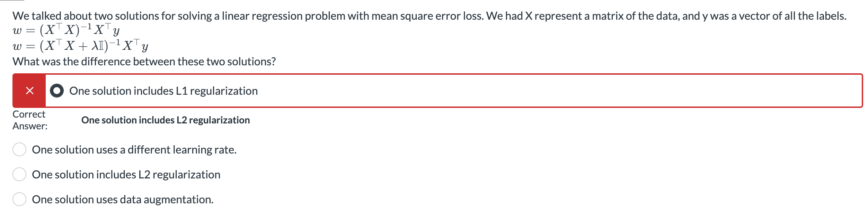Click the bold L2 regularization correct answer text
This screenshot has width=868, height=213.
166,120
